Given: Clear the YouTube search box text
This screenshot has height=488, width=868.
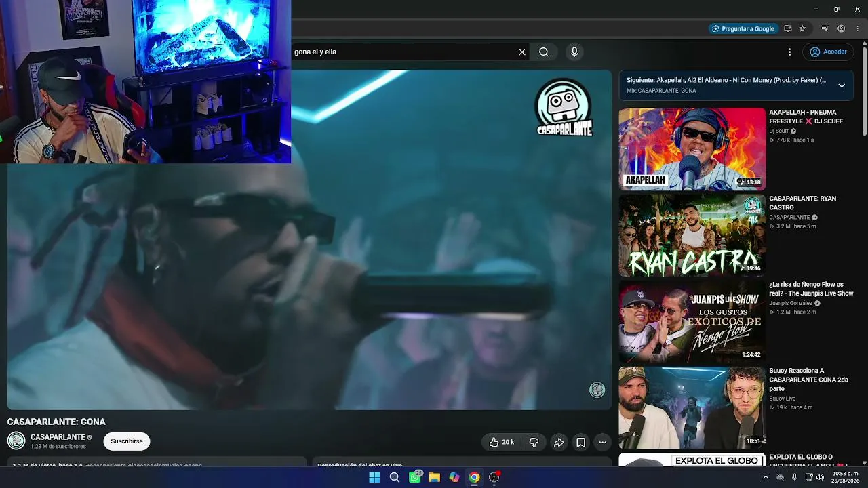Looking at the screenshot, I should 522,52.
